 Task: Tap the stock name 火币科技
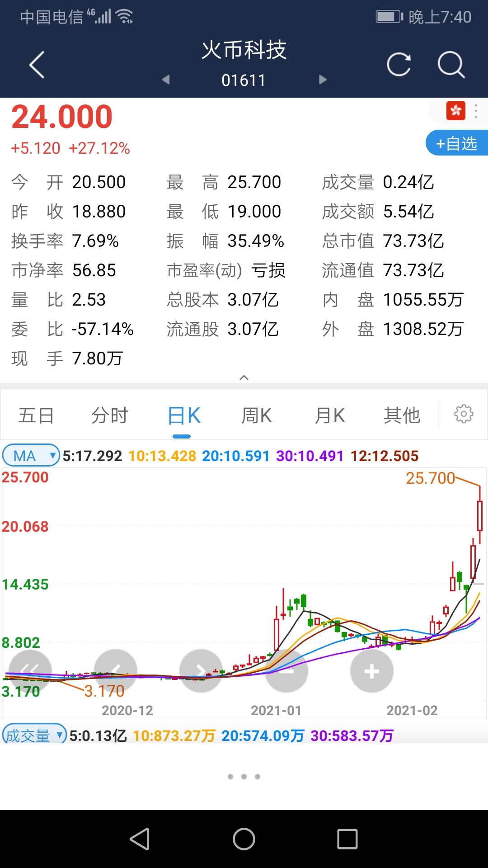[244, 50]
